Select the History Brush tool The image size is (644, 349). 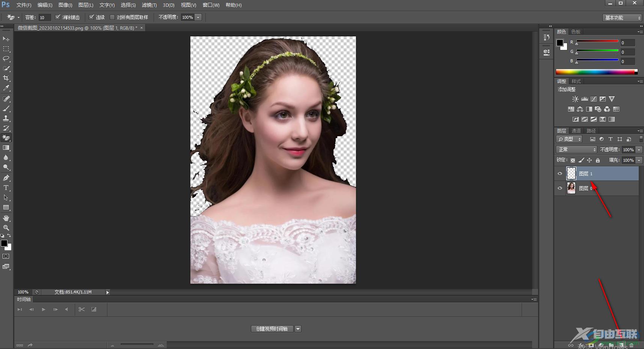[x=6, y=128]
